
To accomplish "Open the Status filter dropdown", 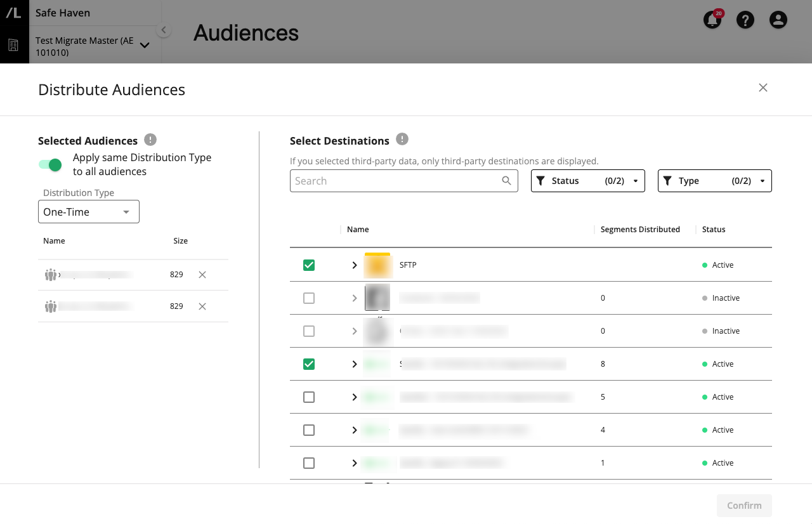I will pos(587,181).
